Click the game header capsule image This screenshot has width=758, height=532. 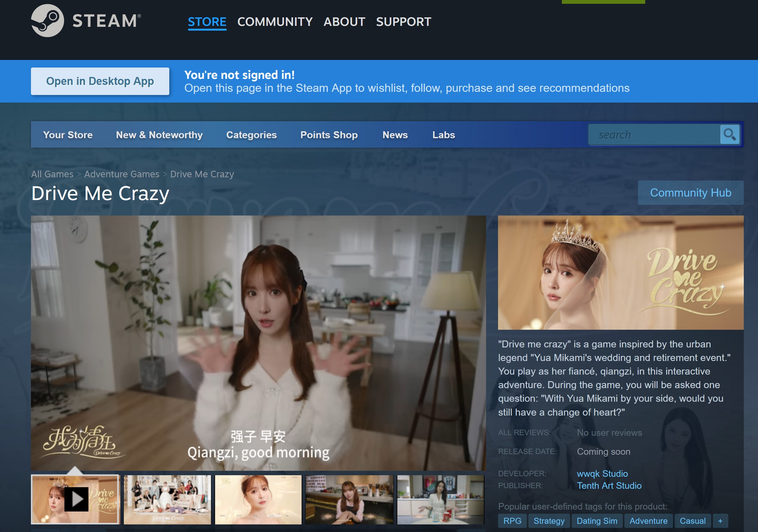click(621, 272)
